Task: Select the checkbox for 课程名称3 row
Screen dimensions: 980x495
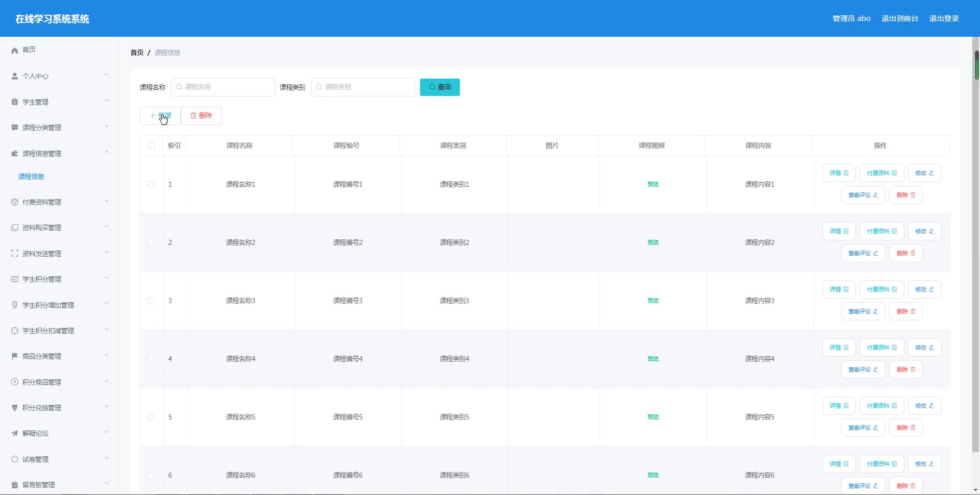Action: pos(151,301)
